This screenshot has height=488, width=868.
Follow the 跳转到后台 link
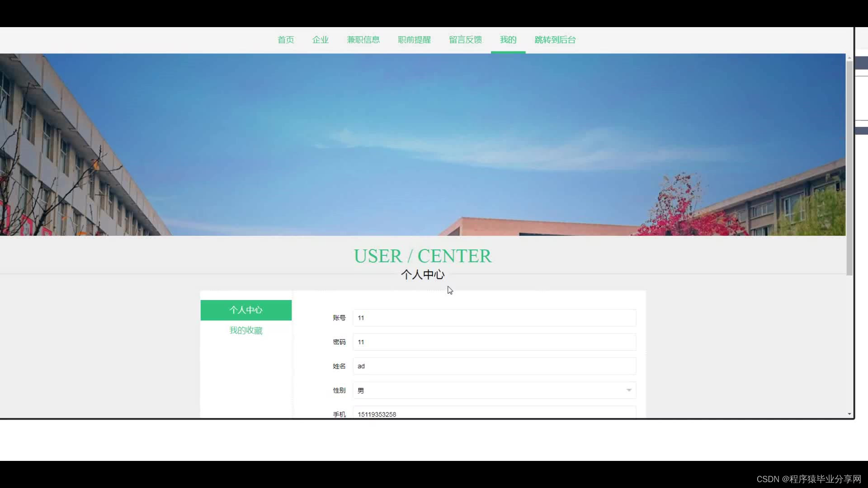[555, 40]
